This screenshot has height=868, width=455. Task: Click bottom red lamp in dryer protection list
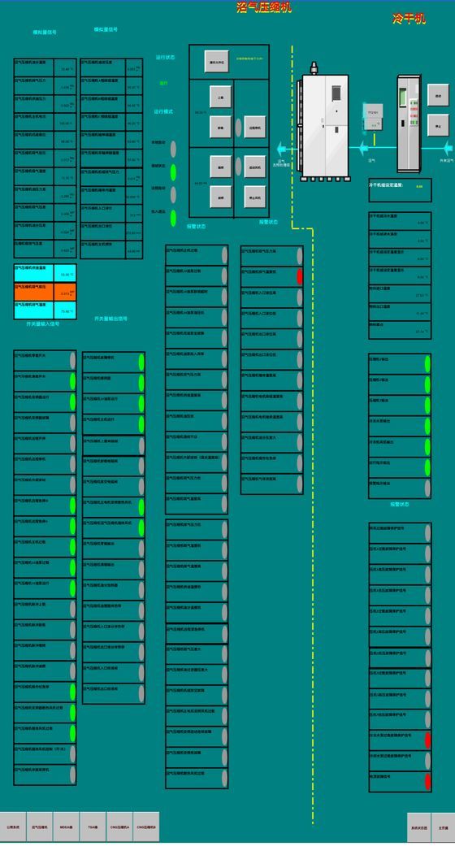click(428, 782)
